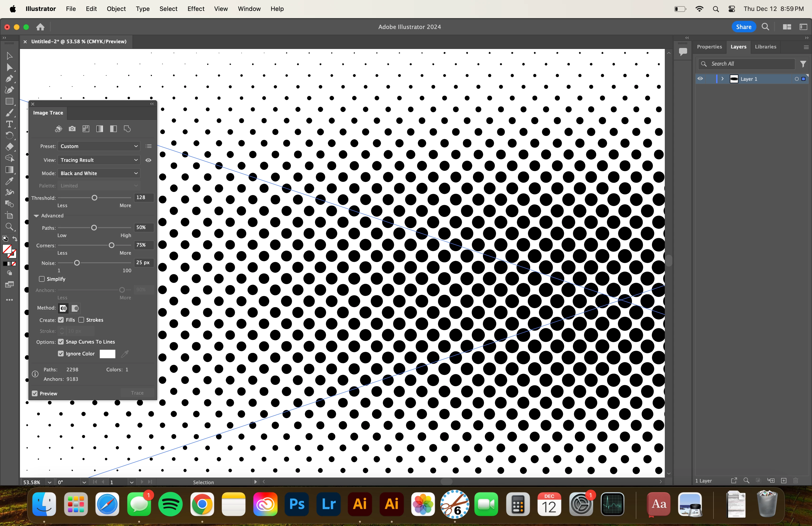Switch to the Properties tab
Image resolution: width=812 pixels, height=526 pixels.
click(x=709, y=47)
